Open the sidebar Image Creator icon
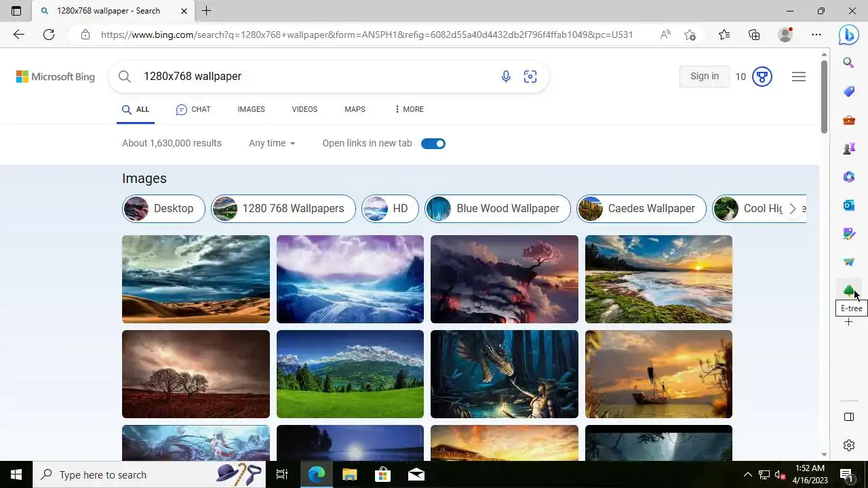This screenshot has width=868, height=488. 848,234
